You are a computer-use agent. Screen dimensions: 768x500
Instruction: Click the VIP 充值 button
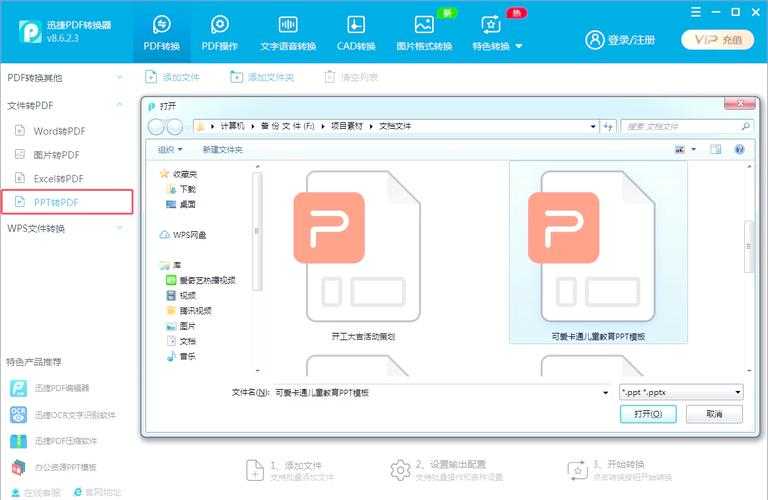[x=717, y=40]
